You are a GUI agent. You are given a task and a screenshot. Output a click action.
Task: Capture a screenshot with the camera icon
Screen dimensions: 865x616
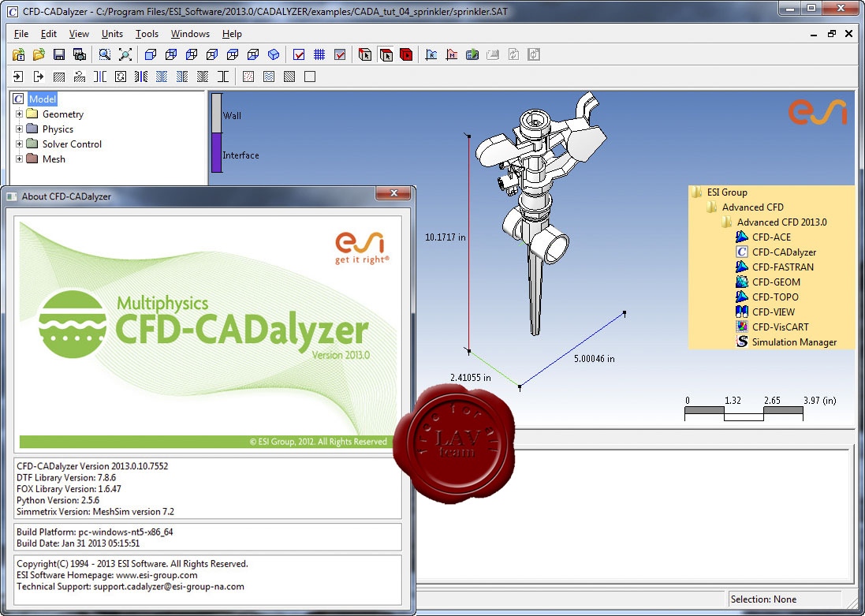tap(80, 54)
